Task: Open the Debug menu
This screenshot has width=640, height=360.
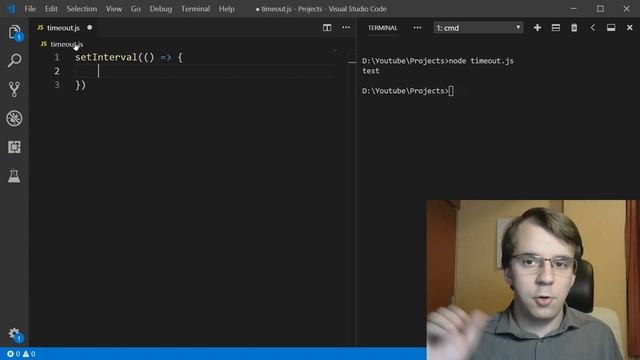Action: pos(161,9)
